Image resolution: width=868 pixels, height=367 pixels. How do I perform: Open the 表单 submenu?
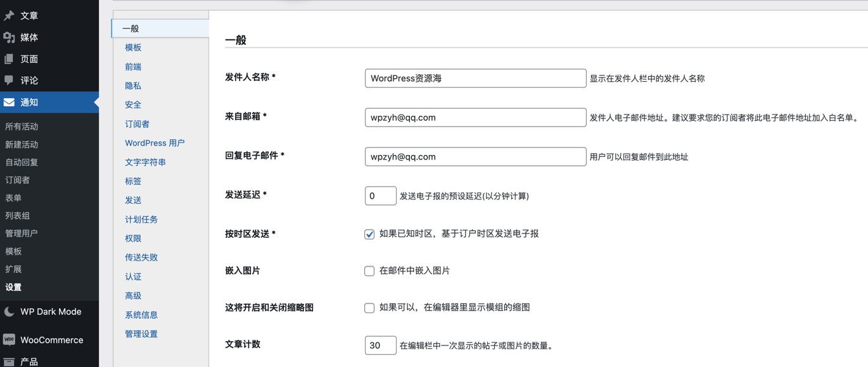[13, 197]
